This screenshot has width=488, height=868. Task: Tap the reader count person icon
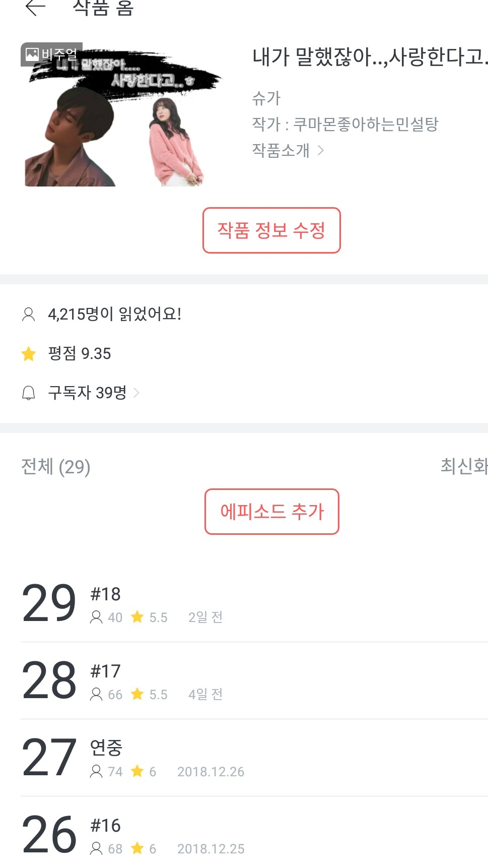(x=29, y=315)
